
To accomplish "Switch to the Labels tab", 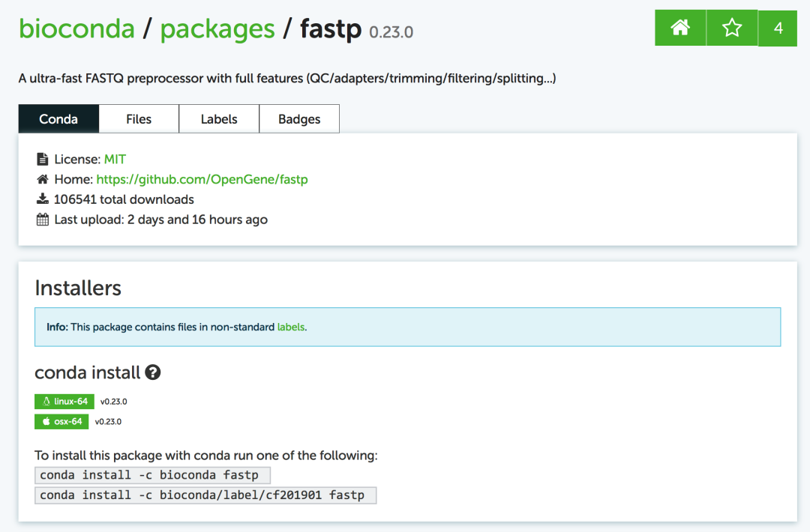I will pos(219,118).
